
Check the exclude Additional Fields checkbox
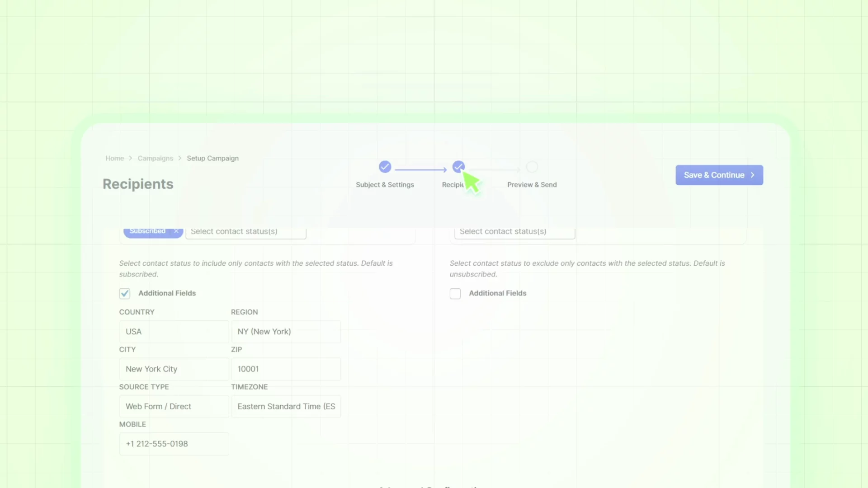tap(455, 293)
